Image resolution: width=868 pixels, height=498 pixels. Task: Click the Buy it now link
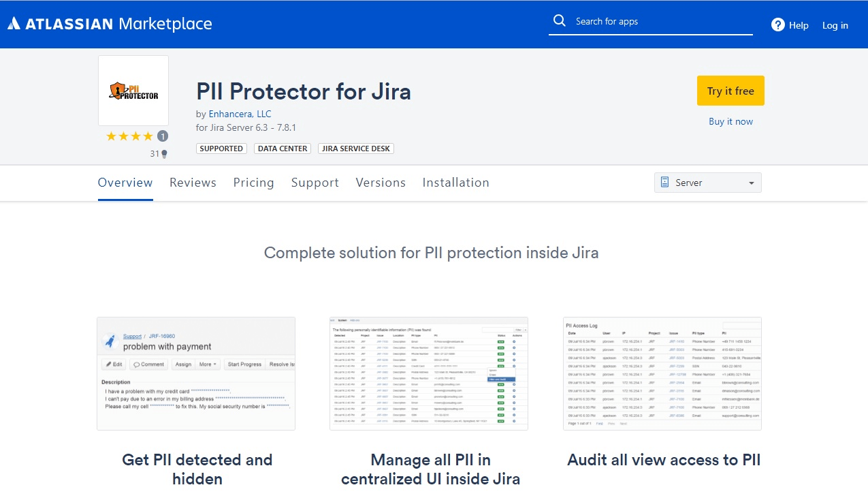click(x=730, y=121)
